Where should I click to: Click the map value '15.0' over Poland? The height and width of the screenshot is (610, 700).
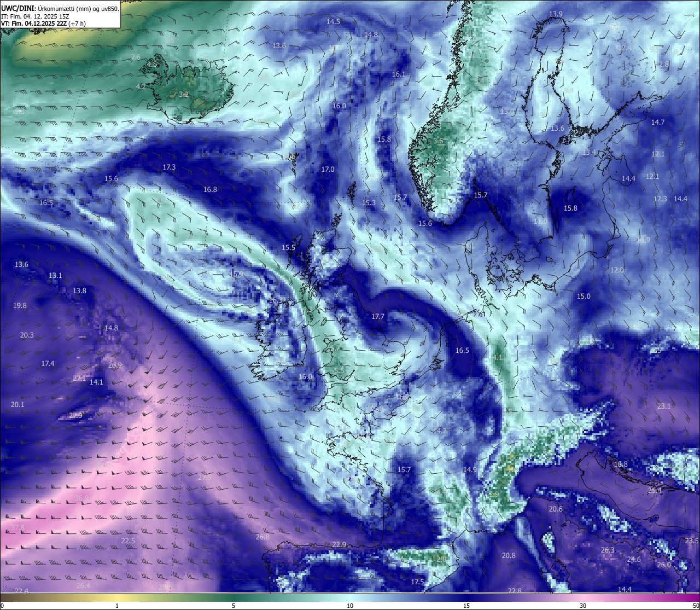pos(584,297)
